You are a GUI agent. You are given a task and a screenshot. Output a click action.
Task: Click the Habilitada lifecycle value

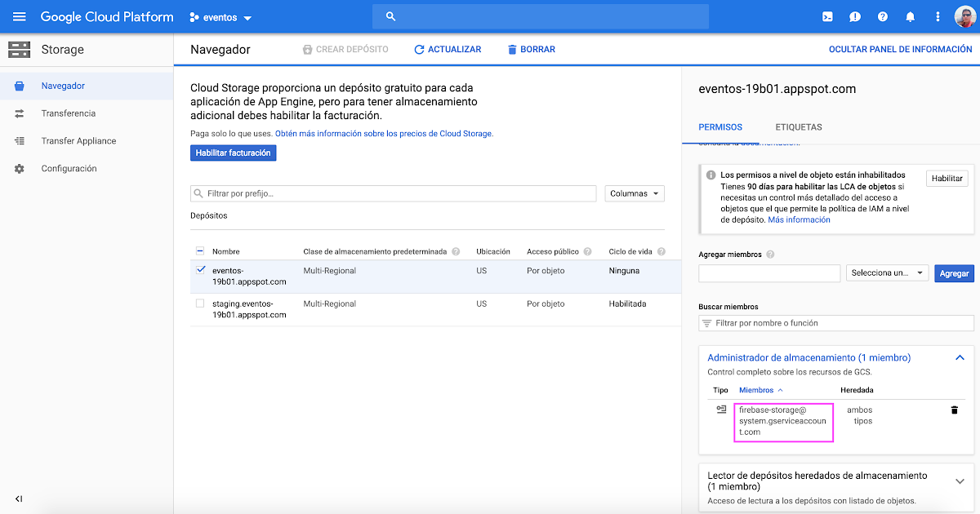click(x=627, y=304)
